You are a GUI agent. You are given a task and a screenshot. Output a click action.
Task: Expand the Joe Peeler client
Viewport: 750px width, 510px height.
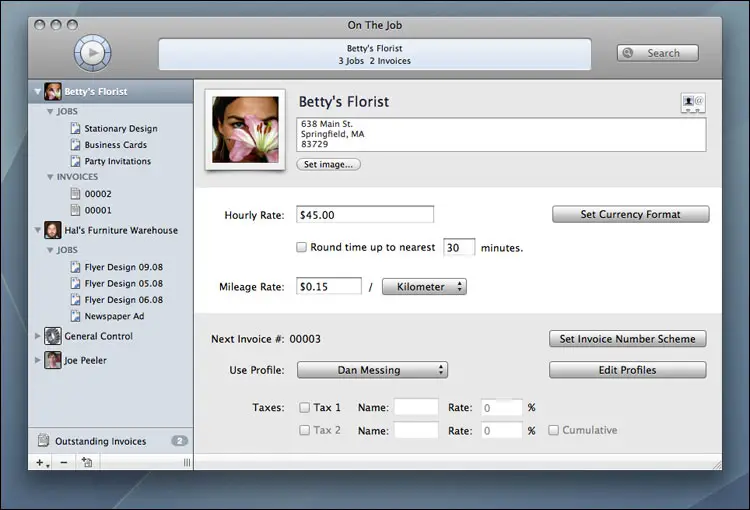pyautogui.click(x=37, y=360)
